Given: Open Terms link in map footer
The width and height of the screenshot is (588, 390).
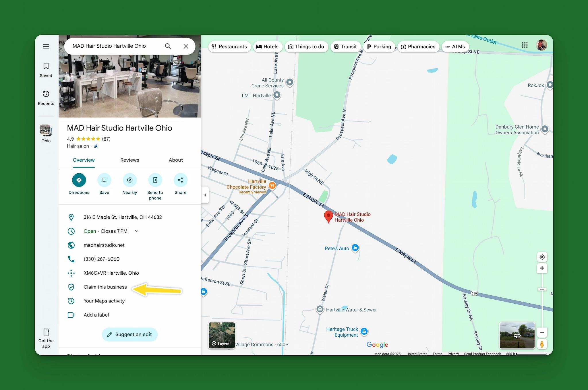Looking at the screenshot, I should click(x=438, y=354).
